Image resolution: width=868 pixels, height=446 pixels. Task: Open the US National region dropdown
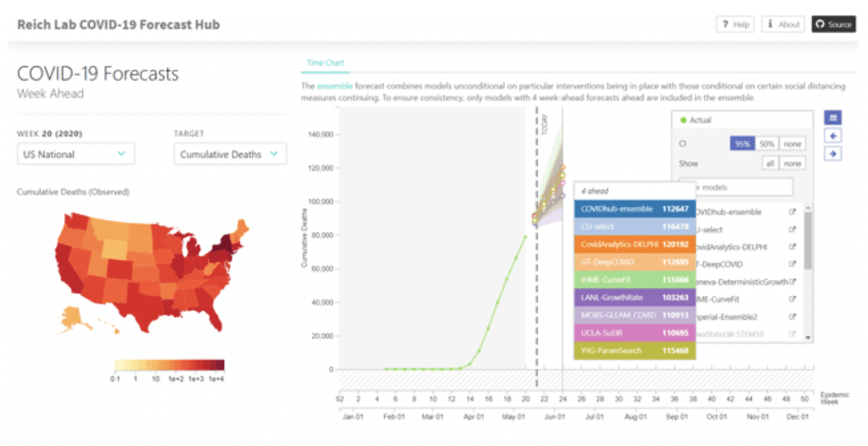tap(76, 154)
